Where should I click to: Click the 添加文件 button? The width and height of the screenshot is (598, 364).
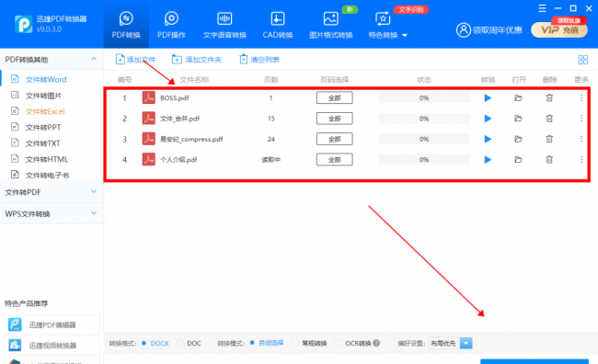[x=136, y=60]
